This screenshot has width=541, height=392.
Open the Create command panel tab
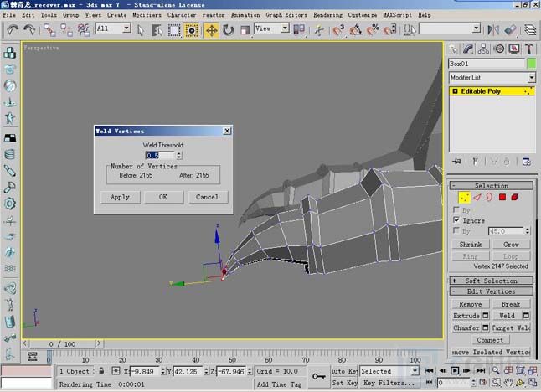(x=453, y=49)
